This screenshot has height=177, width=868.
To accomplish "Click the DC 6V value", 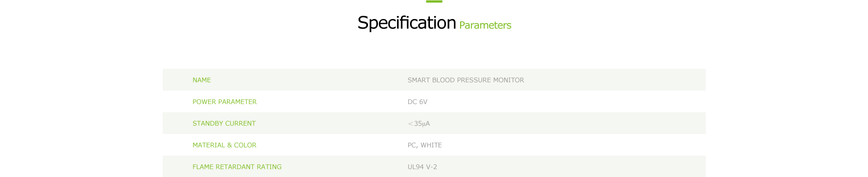I will [417, 102].
